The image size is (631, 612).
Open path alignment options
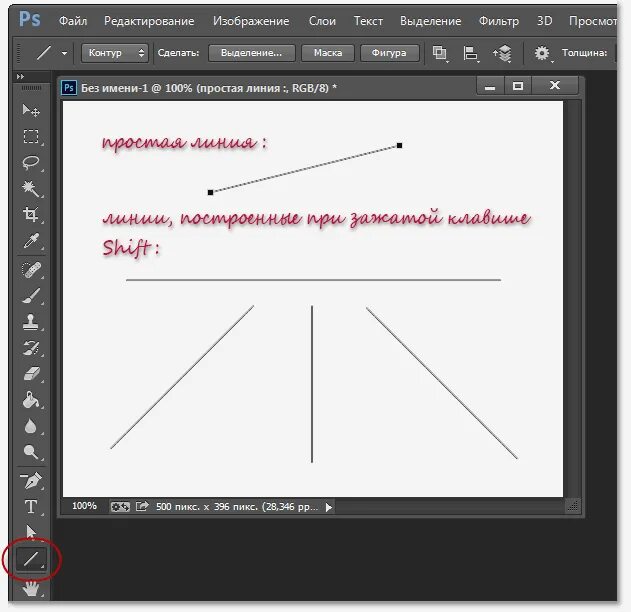point(470,53)
